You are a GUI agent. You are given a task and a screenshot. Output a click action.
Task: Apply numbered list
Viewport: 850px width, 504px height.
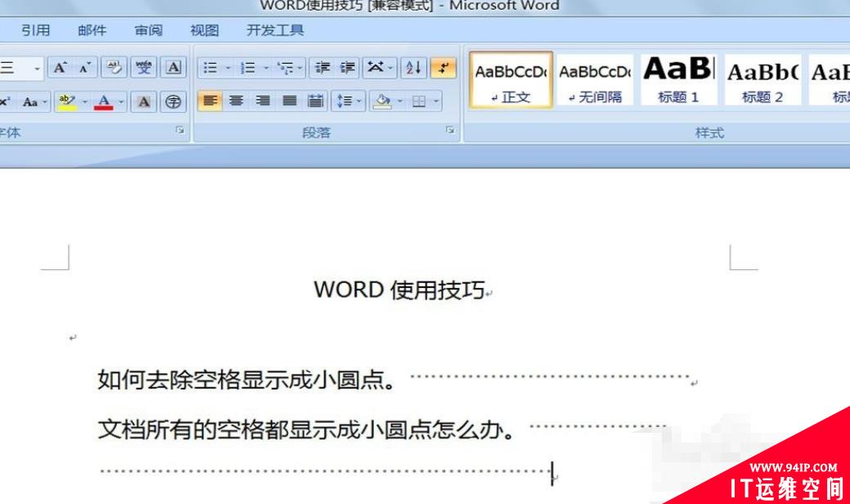coord(248,68)
